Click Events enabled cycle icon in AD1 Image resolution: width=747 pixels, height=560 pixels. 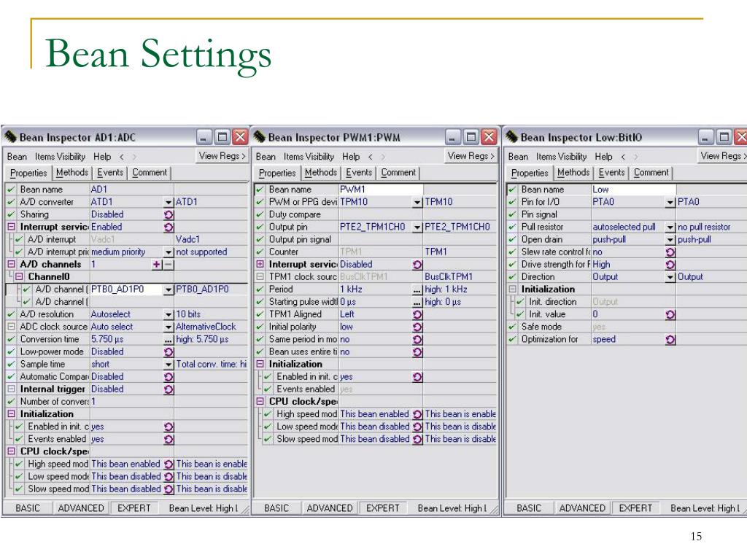[x=169, y=439]
